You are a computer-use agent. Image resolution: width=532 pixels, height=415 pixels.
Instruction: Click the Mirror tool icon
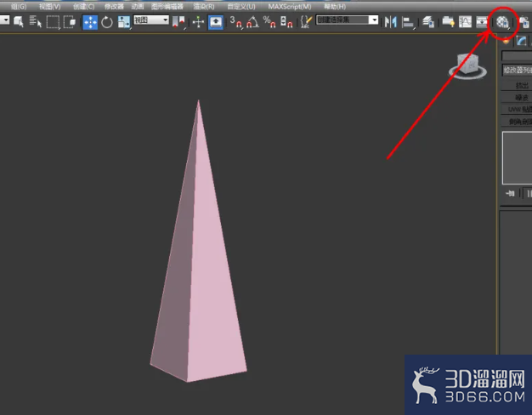(391, 22)
